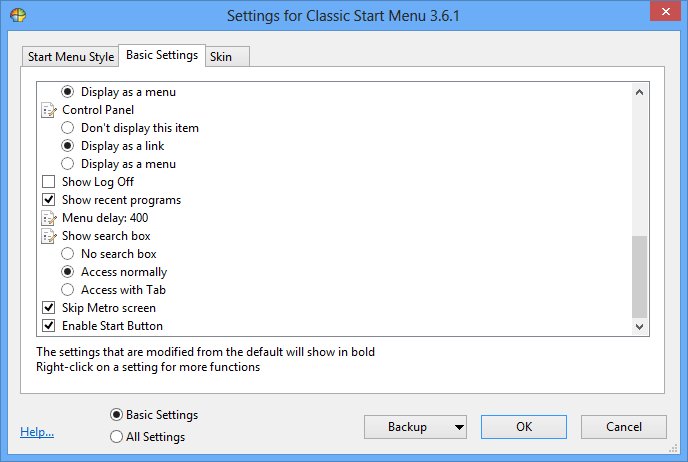The width and height of the screenshot is (688, 462).
Task: Click the Classic Start Menu shell icon in title bar
Action: pos(18,15)
